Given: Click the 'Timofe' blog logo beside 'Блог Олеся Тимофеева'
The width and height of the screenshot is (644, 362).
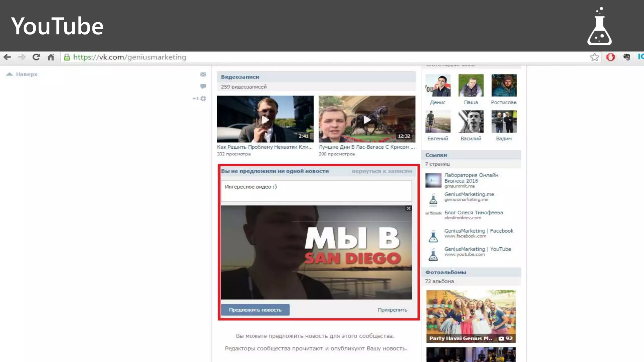Looking at the screenshot, I should (x=433, y=213).
